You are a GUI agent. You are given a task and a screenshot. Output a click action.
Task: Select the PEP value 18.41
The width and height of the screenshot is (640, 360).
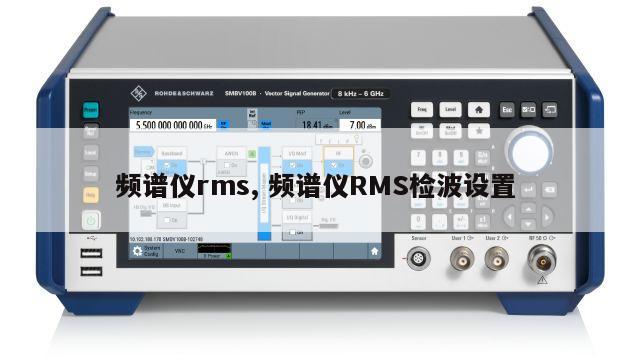(x=317, y=125)
